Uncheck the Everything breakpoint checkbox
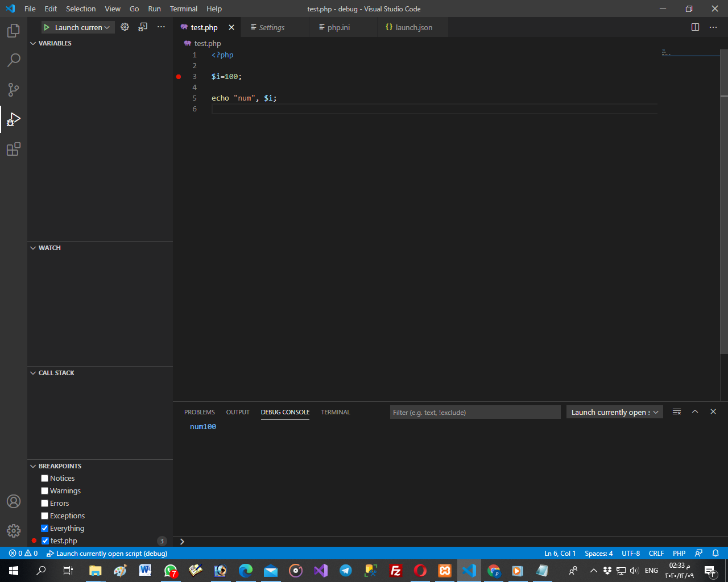 point(45,529)
